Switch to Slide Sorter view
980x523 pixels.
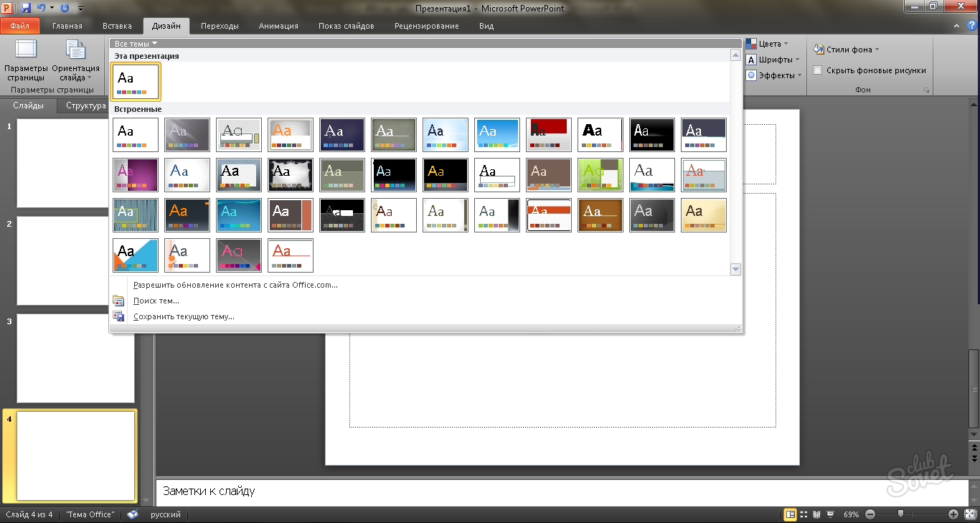pyautogui.click(x=804, y=514)
